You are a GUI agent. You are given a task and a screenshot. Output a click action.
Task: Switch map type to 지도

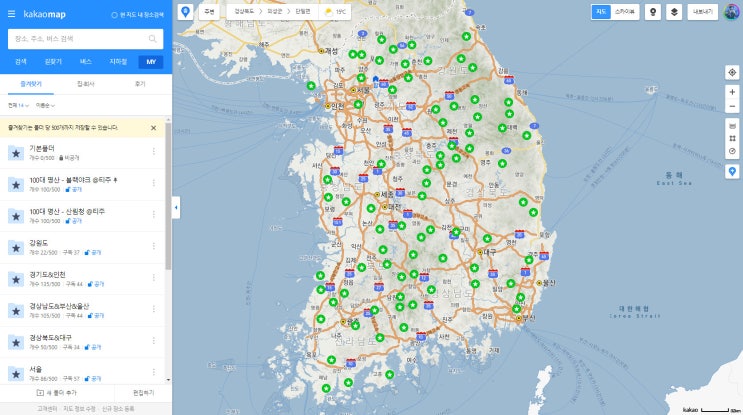coord(601,12)
